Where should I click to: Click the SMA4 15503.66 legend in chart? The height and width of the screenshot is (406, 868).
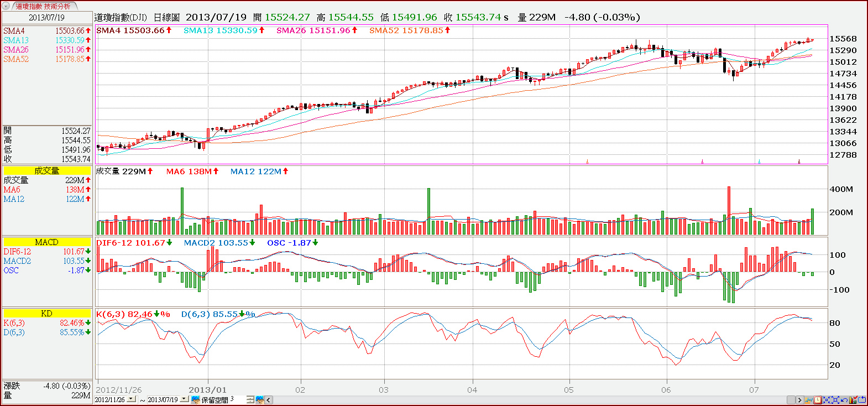(134, 30)
